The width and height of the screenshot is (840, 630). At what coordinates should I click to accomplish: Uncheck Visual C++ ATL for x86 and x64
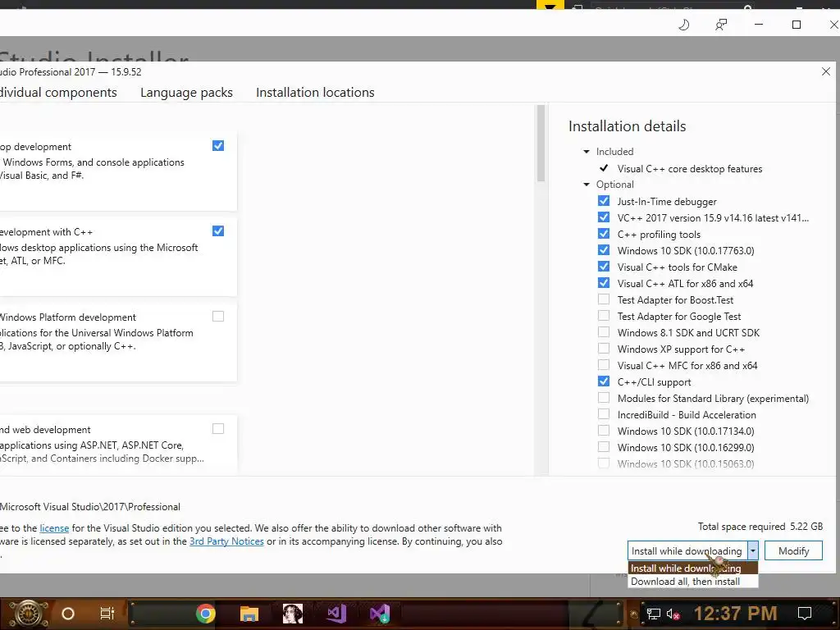604,283
